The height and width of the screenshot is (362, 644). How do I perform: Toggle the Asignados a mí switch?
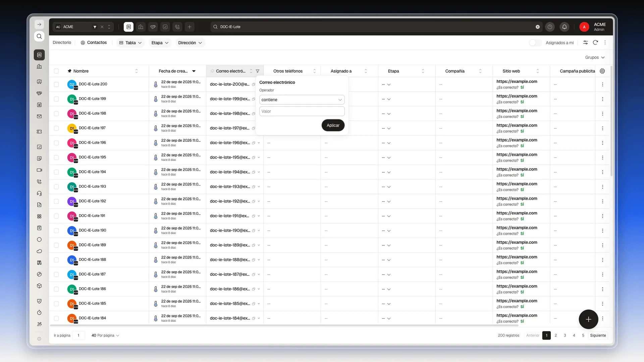[535, 43]
